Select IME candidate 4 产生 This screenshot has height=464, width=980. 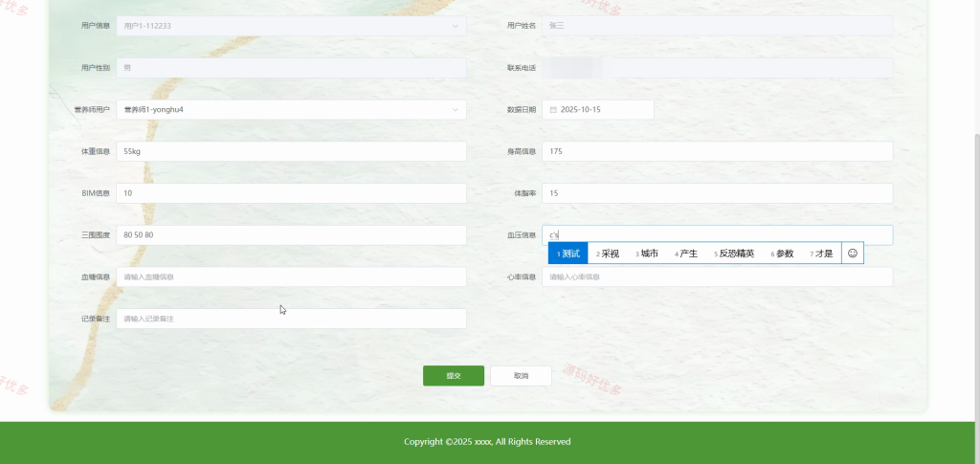click(686, 254)
